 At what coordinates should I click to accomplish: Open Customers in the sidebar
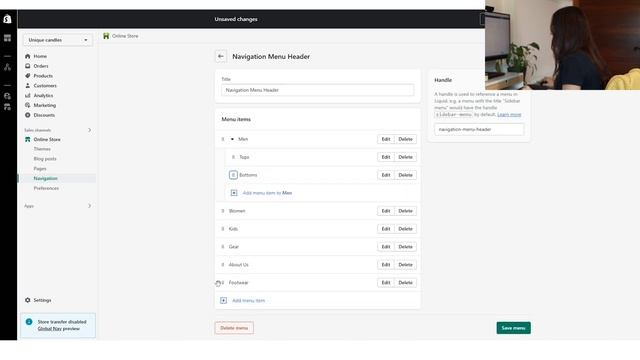[45, 85]
